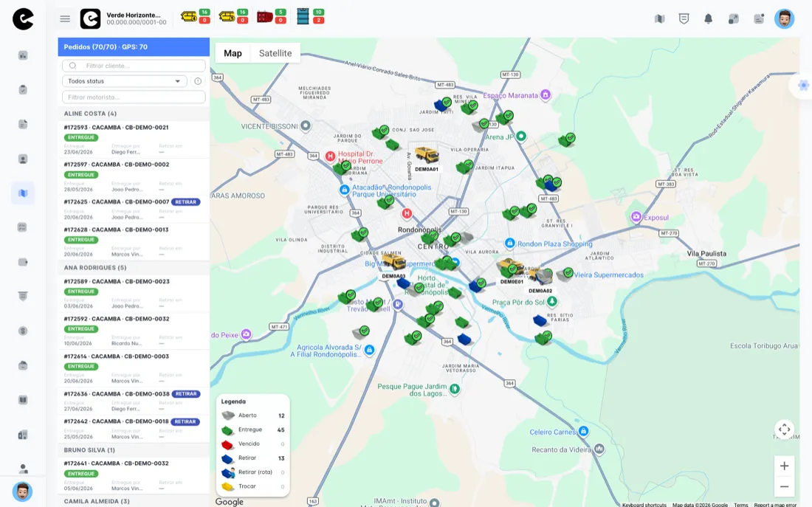Open order #172628 CB-DEMO-0013
The image size is (812, 507).
tap(134, 242)
